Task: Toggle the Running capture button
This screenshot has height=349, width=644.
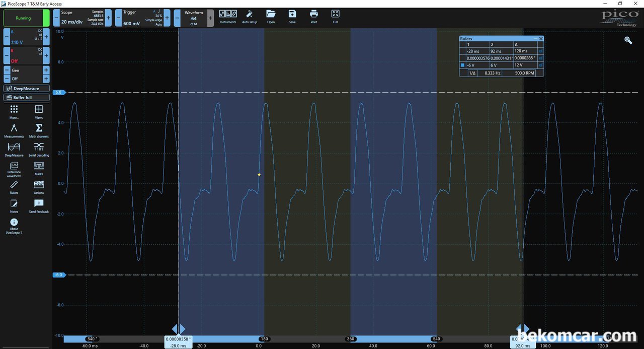Action: point(26,18)
